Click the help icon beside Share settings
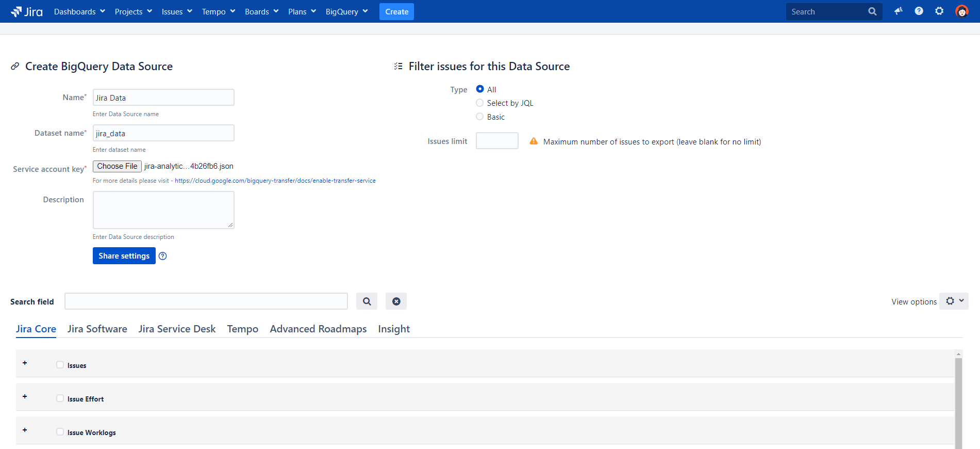 point(163,256)
